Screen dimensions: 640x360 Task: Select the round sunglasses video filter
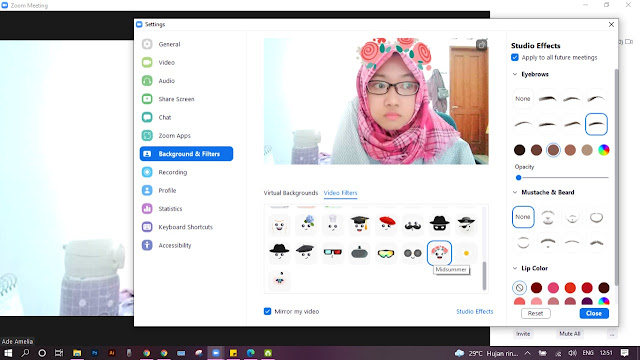[x=413, y=253]
